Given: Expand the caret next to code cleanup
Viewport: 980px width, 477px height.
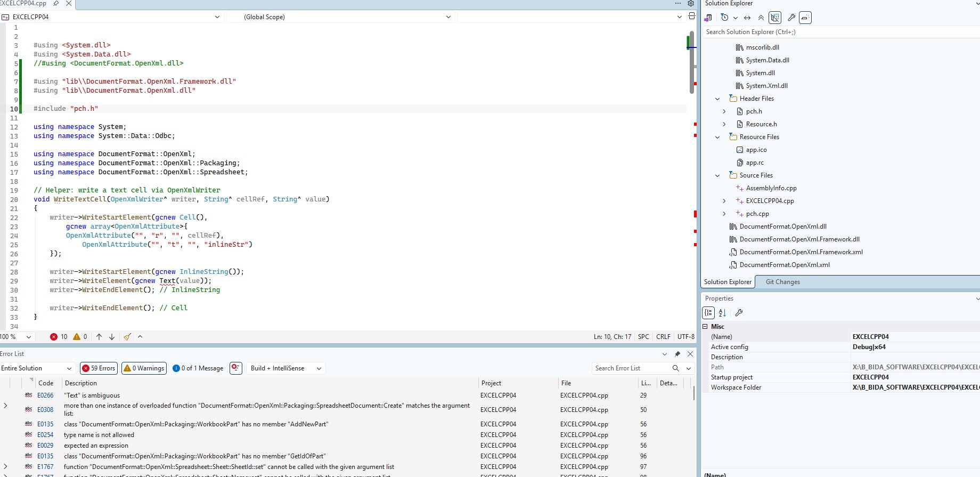Looking at the screenshot, I should tap(140, 337).
